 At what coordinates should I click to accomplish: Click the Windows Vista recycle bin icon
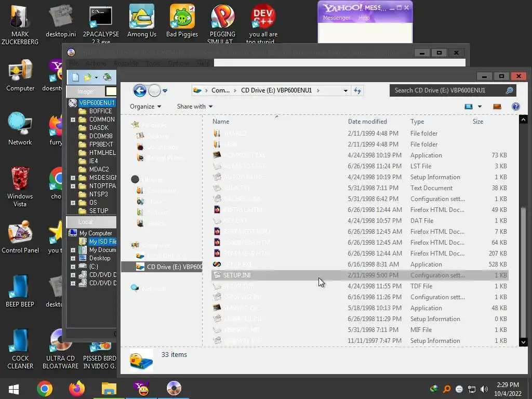(20, 187)
